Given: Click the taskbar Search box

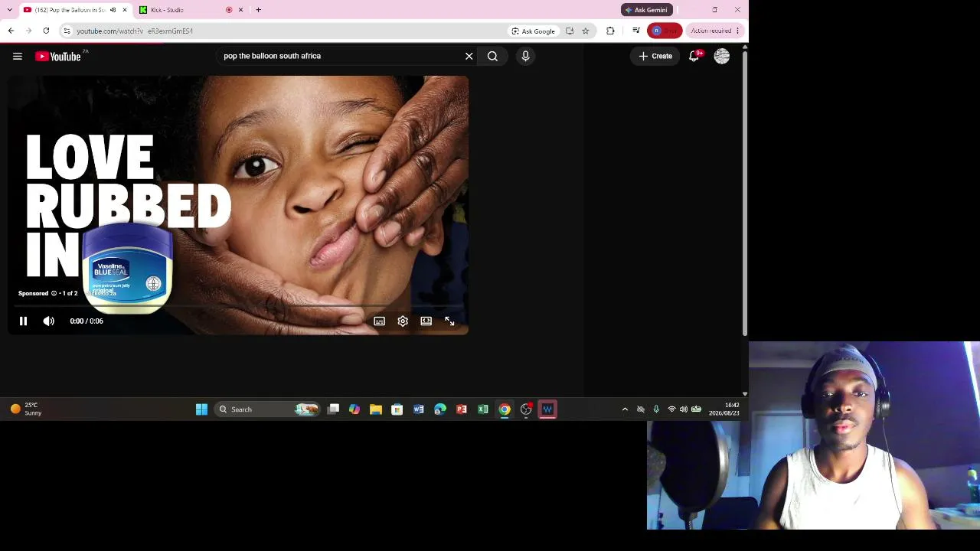Looking at the screenshot, I should [267, 409].
